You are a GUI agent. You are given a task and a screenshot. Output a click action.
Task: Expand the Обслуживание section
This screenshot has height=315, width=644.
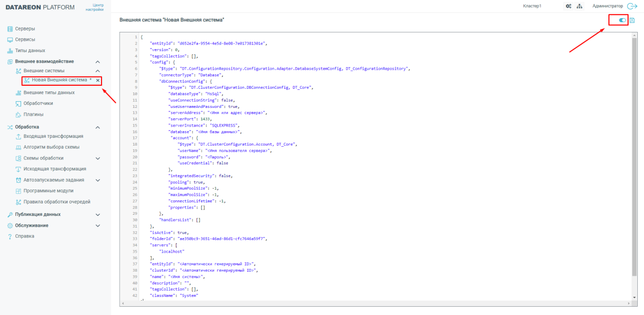98,226
